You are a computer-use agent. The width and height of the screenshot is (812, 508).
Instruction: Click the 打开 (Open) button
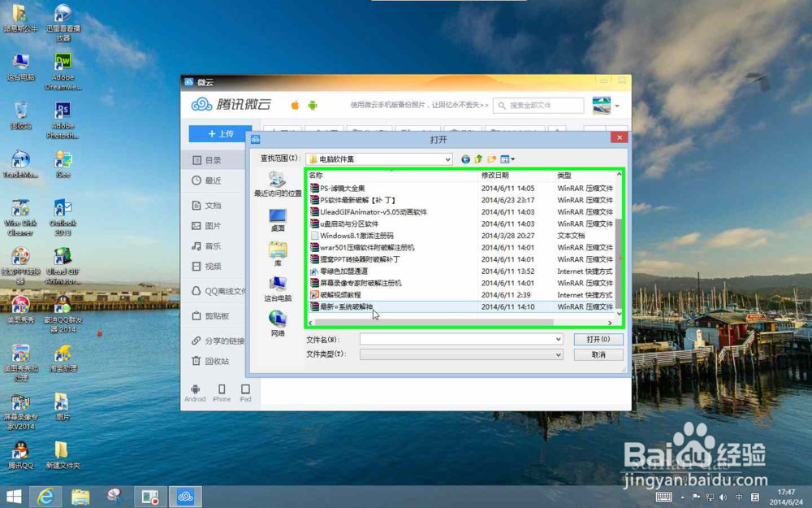[598, 339]
